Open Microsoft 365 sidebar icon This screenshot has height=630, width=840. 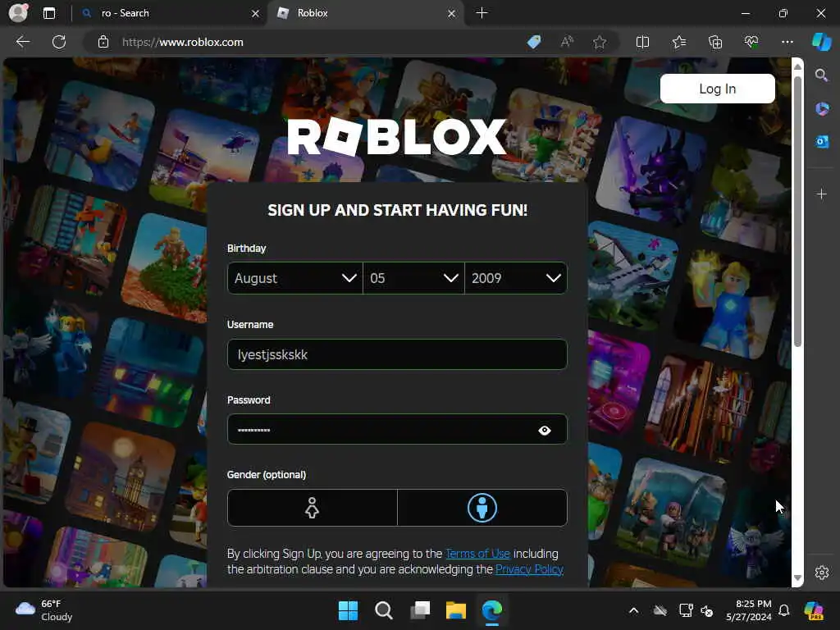822,109
